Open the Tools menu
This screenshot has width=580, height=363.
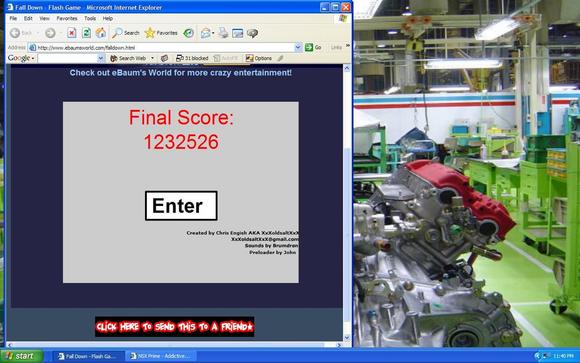(90, 18)
